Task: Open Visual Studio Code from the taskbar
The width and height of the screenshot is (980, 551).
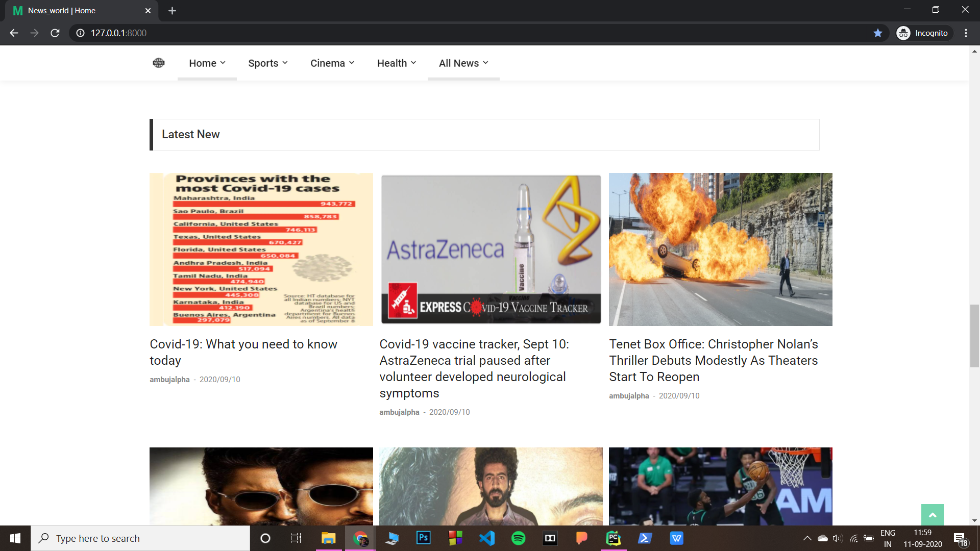Action: 487,538
